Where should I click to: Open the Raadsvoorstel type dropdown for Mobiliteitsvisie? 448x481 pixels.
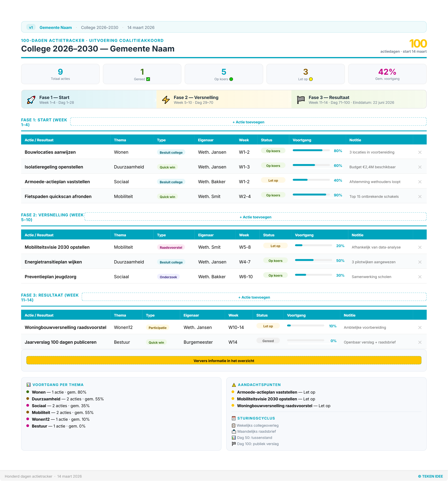[171, 247]
